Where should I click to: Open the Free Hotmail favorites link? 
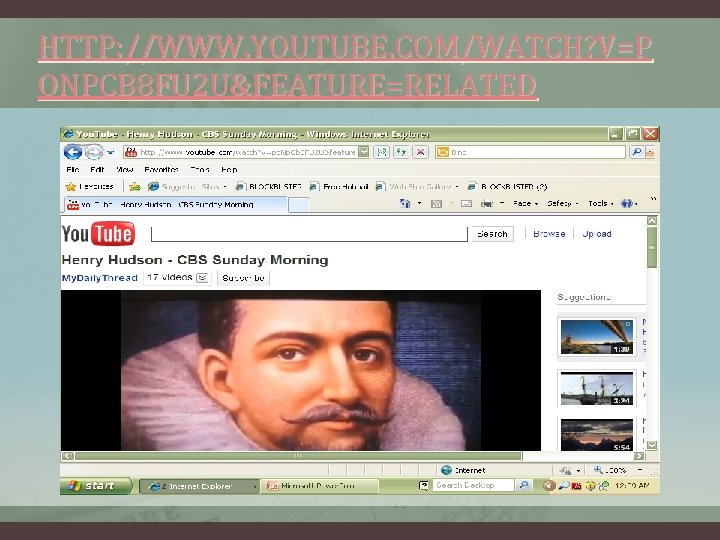[x=339, y=186]
